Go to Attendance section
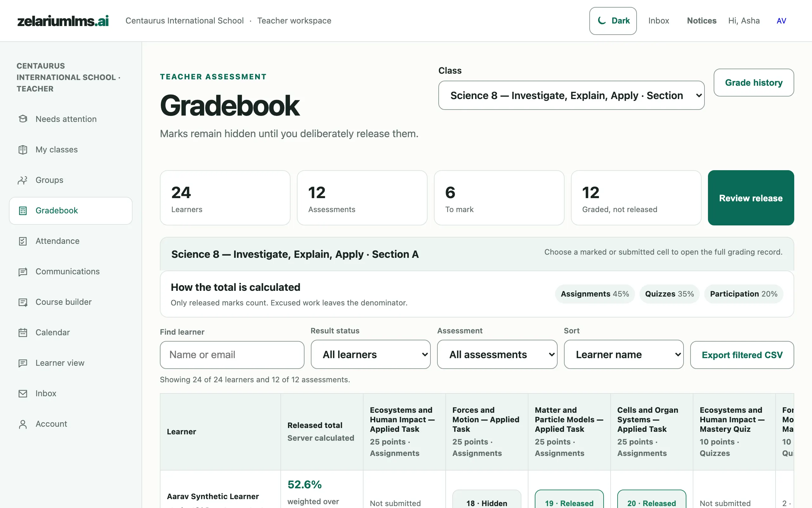 (70, 241)
